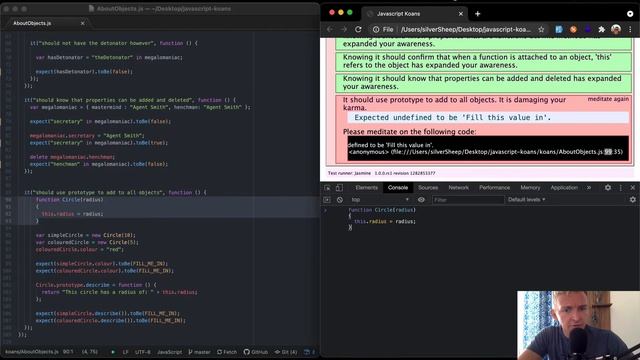
Task: Expand more DevTools tabs chevron
Action: 589,188
